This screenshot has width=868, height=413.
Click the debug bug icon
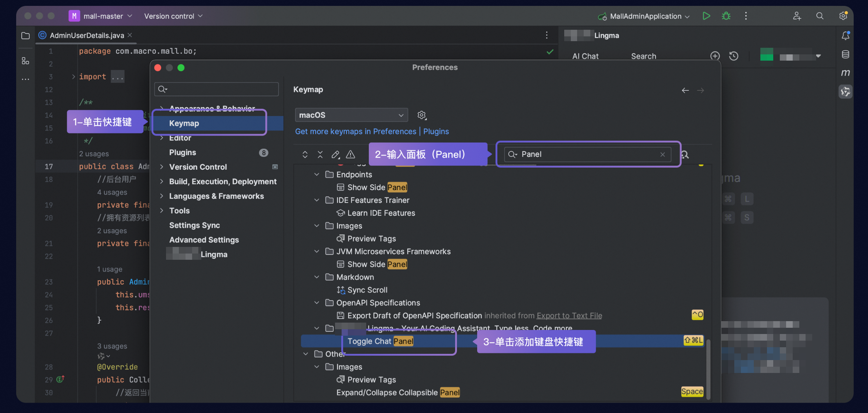726,16
